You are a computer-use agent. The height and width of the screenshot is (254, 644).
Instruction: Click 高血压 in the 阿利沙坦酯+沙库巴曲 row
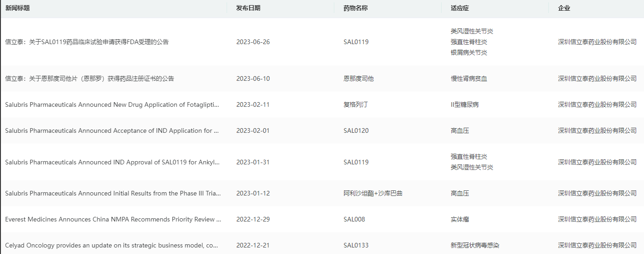pyautogui.click(x=460, y=193)
